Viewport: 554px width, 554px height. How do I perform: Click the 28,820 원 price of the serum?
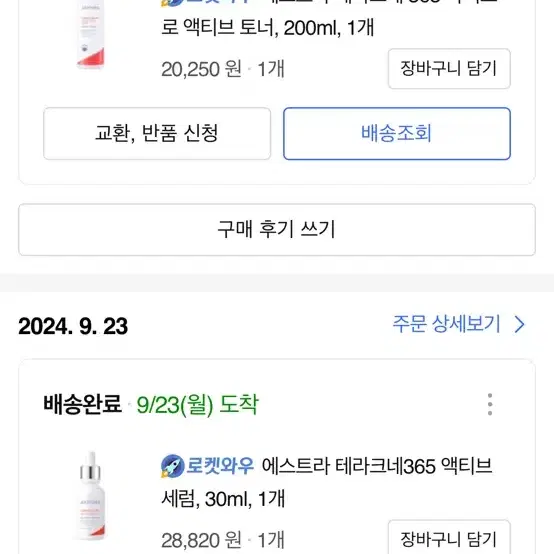(201, 540)
